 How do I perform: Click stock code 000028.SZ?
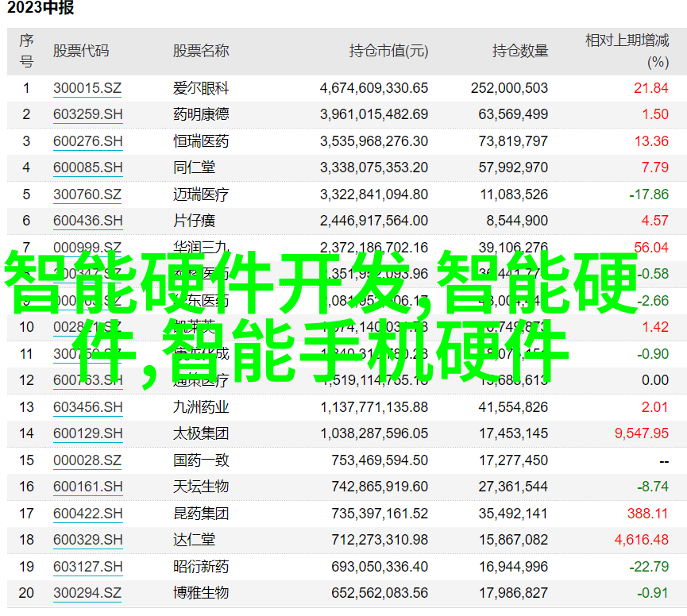pyautogui.click(x=87, y=460)
